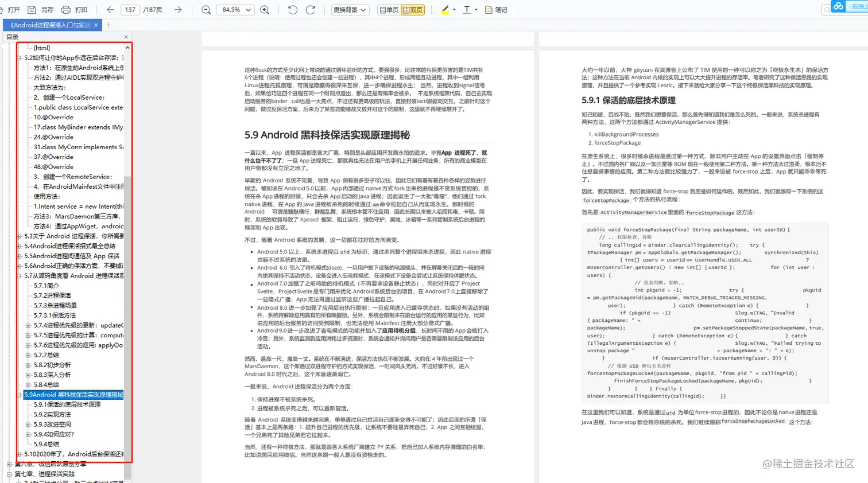Screen dimensions: 868x483
Task: Close the Android进程保活 document tab
Action: click(96, 25)
